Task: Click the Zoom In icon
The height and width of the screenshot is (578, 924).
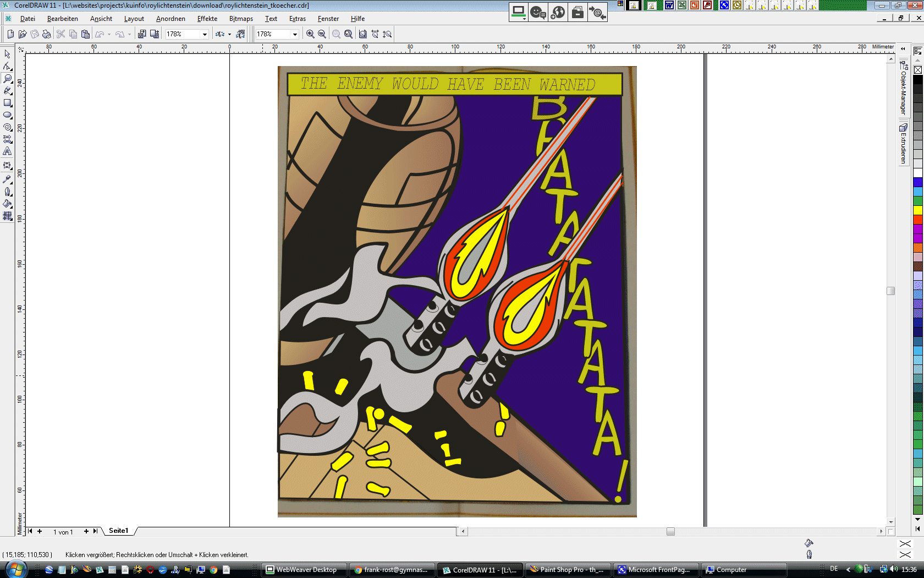Action: (310, 34)
